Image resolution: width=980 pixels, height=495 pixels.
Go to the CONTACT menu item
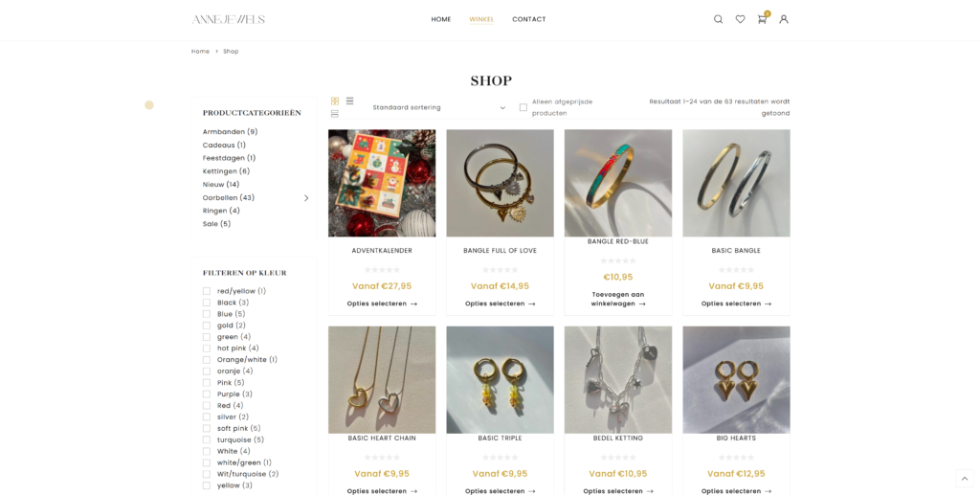click(528, 19)
